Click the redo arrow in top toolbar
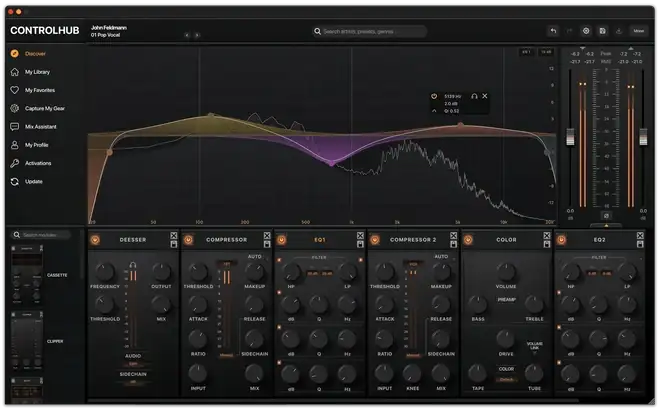Screen dimensions: 660x410 (x=570, y=31)
